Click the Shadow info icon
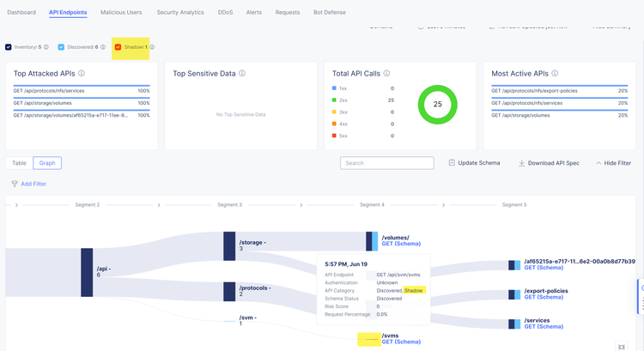The image size is (644, 351). click(152, 47)
